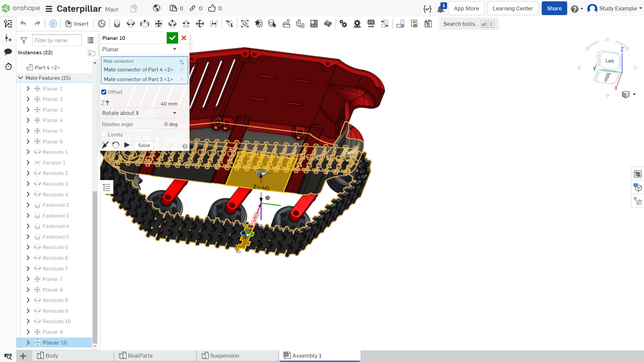Select the Fastened mate tool
The height and width of the screenshot is (362, 644).
pos(117,24)
